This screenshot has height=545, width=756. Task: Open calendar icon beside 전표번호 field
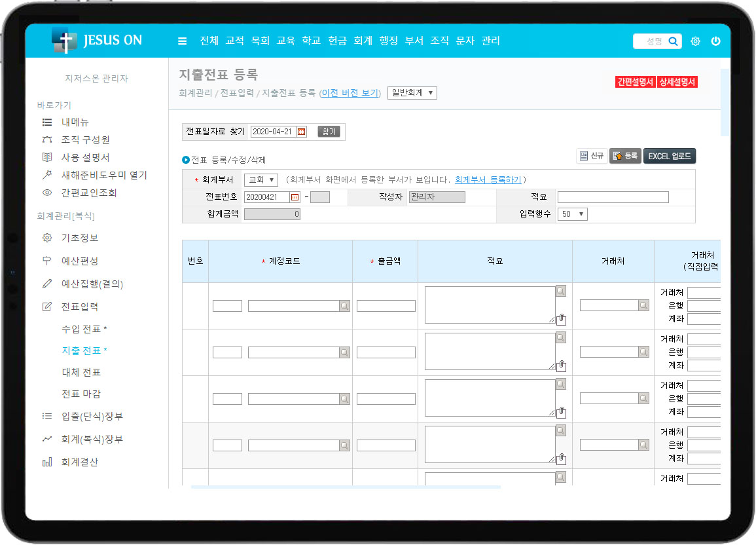[295, 197]
